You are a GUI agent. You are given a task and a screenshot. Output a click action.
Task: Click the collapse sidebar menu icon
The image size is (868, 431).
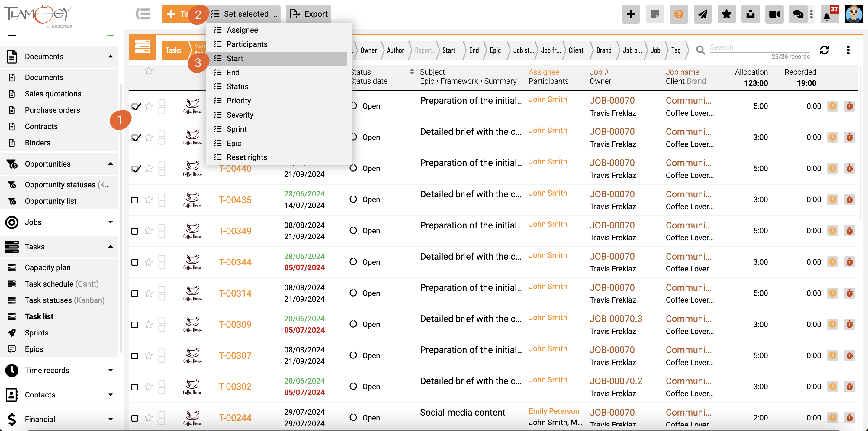pyautogui.click(x=143, y=14)
